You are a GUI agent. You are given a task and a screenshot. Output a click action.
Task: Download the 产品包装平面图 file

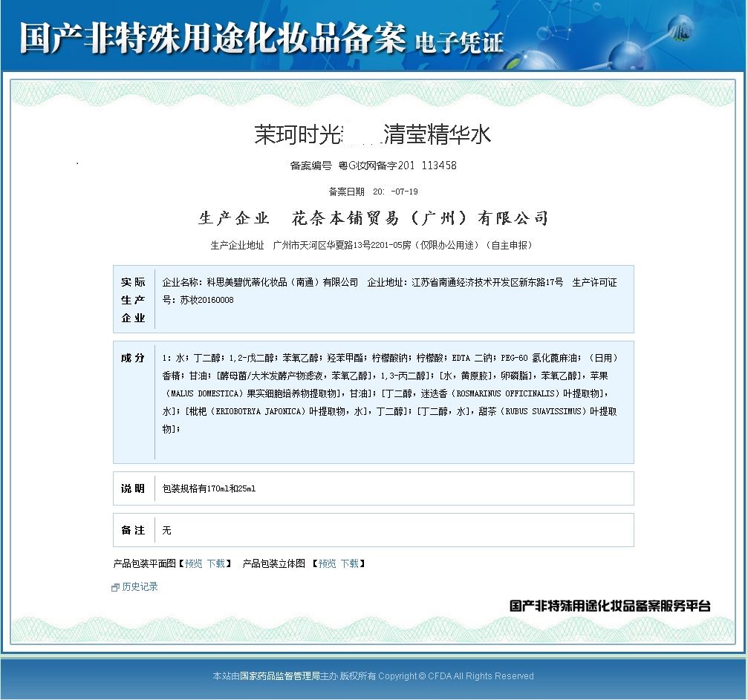click(x=216, y=563)
